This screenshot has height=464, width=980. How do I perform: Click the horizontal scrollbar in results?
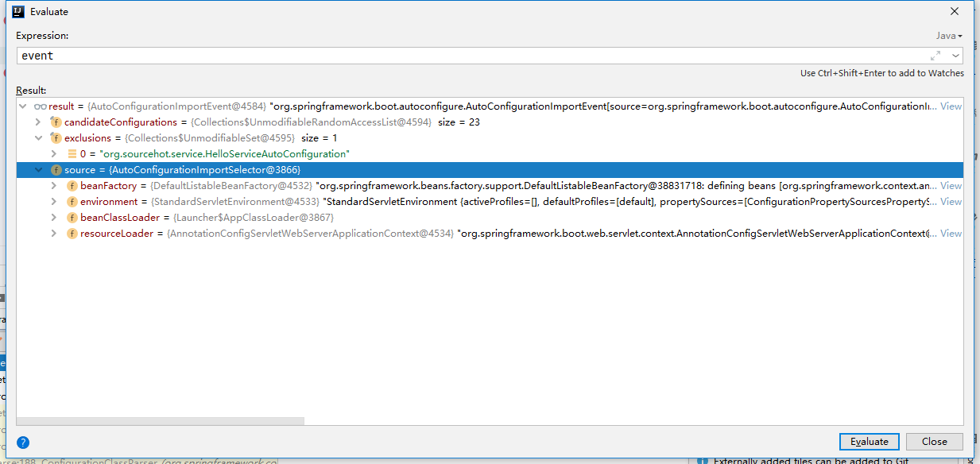coord(161,422)
